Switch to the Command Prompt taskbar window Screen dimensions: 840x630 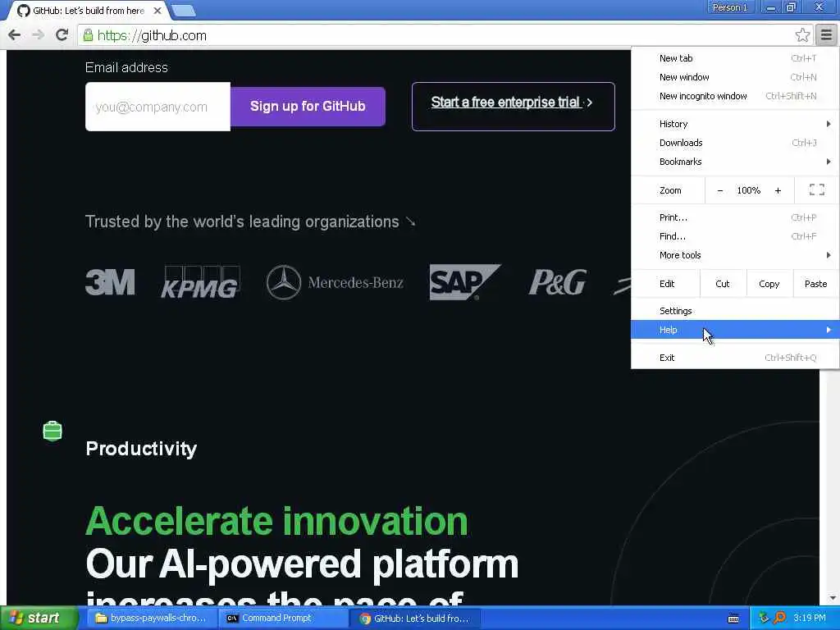pyautogui.click(x=283, y=619)
